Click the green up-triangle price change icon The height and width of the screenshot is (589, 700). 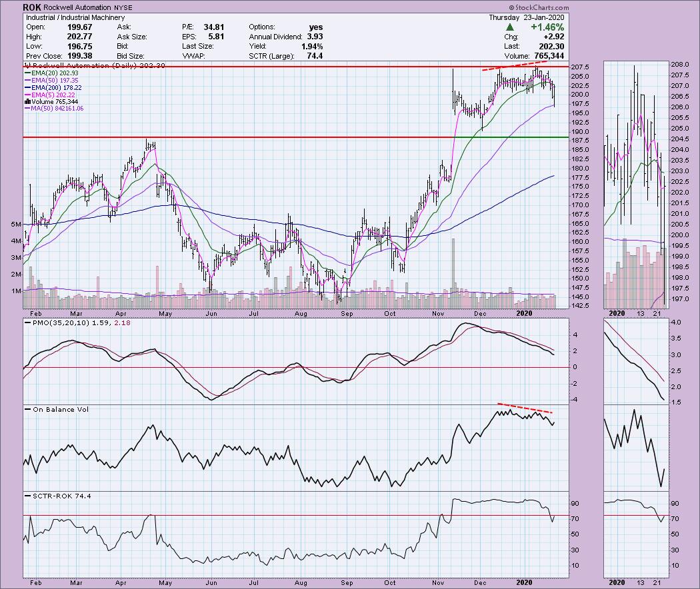coord(510,27)
